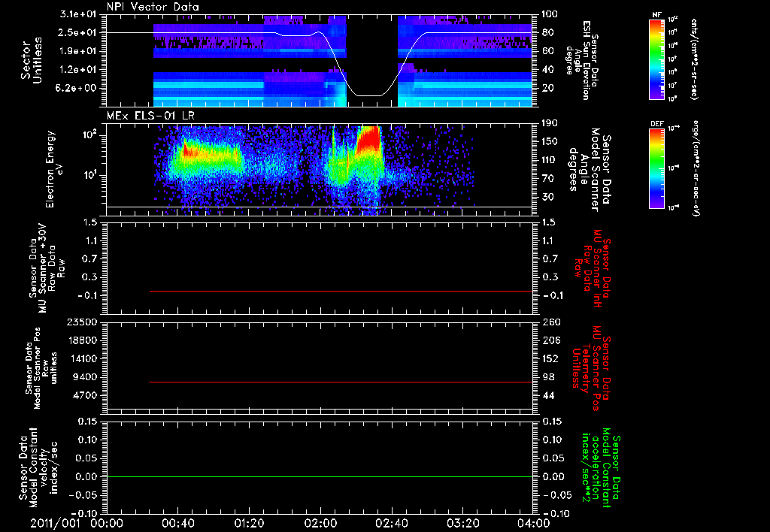Click the 44 telemetry tick value
Screen dimensions: 770x532
[547, 395]
